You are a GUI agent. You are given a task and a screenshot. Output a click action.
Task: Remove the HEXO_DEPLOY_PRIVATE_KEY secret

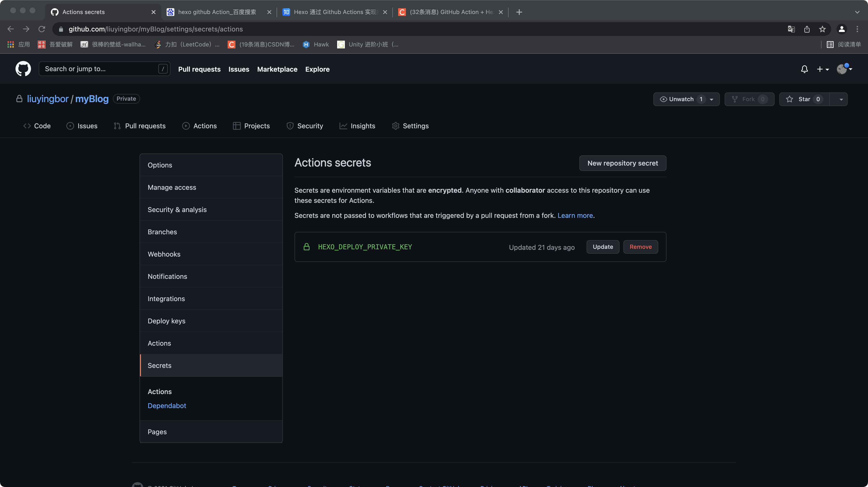640,247
